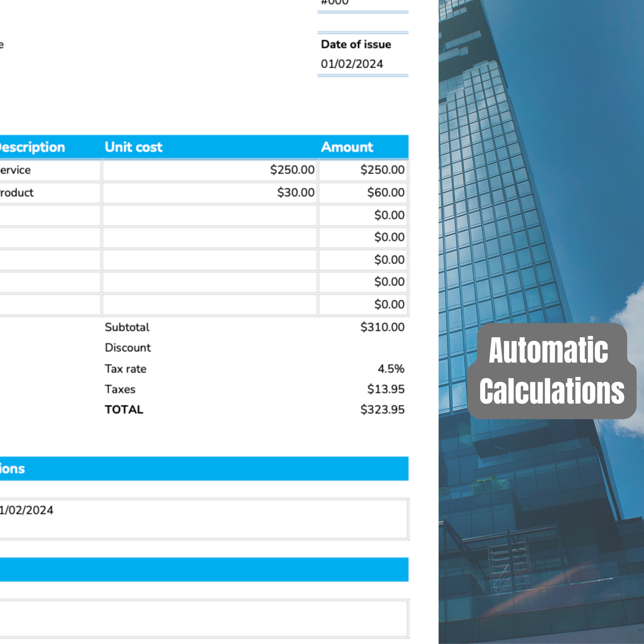Click the empty Discount value field
This screenshot has width=644, height=644.
[367, 348]
